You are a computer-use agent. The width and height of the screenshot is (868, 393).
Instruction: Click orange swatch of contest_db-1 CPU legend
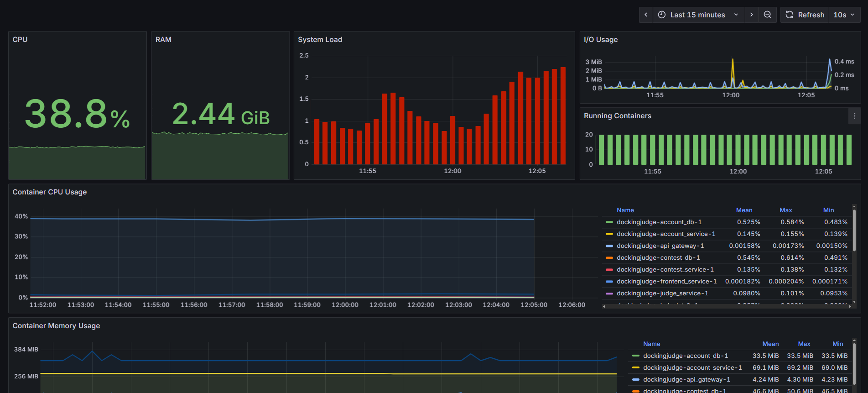(x=609, y=258)
